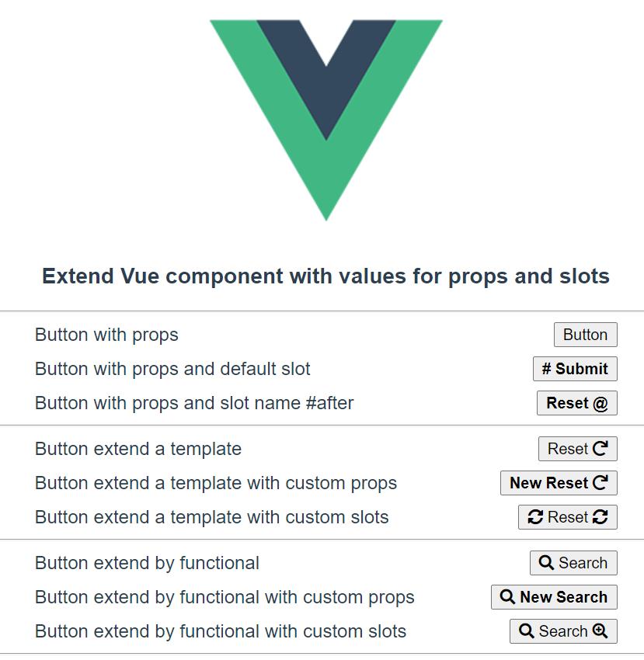This screenshot has height=660, width=644.
Task: Click magnifier icon in New Search button
Action: click(x=507, y=597)
